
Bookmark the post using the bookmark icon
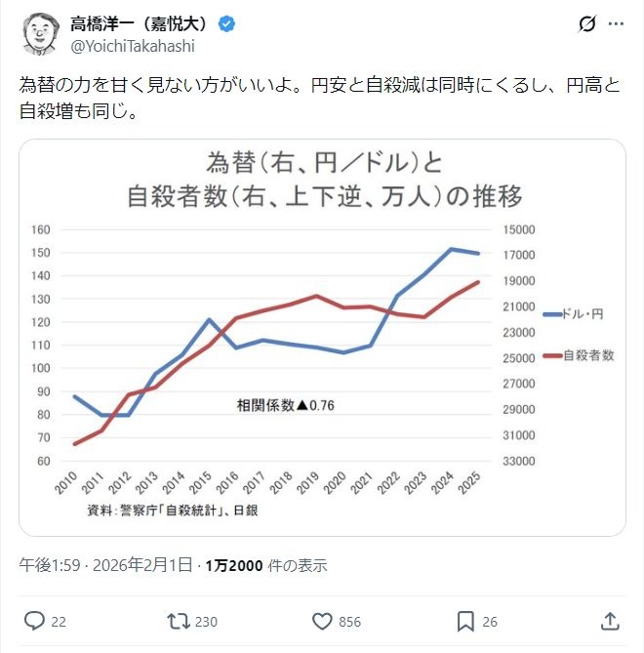coord(465,621)
